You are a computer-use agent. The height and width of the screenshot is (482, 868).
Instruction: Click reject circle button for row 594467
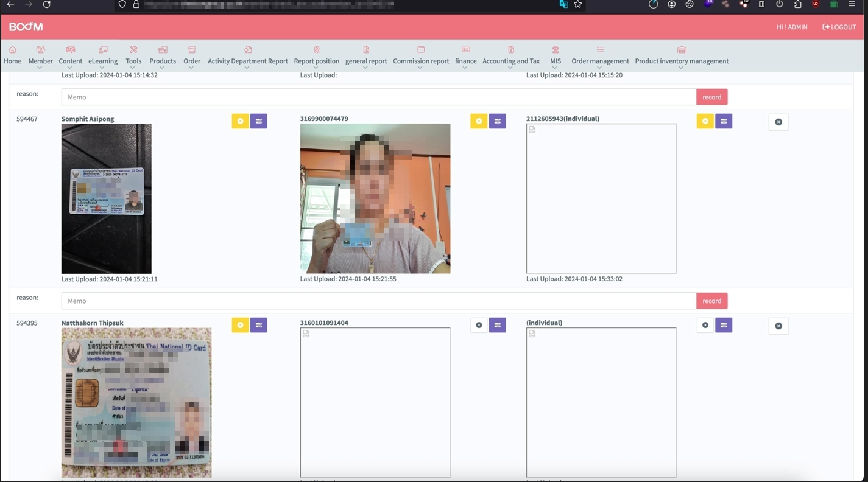click(x=778, y=122)
